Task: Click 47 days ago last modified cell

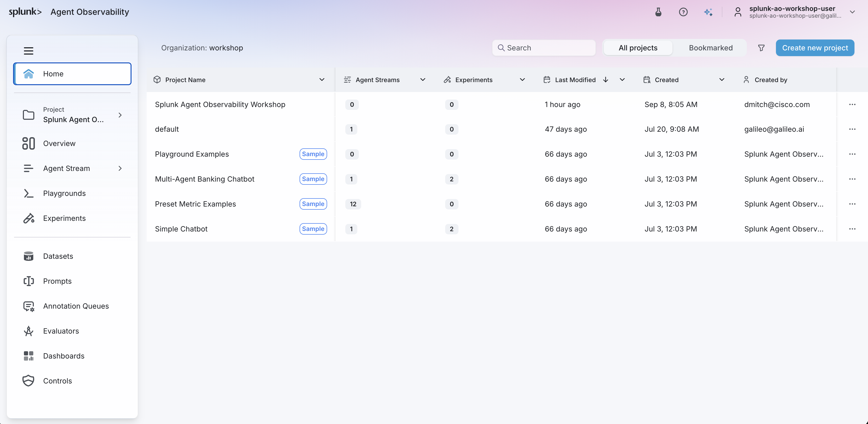Action: pyautogui.click(x=566, y=129)
